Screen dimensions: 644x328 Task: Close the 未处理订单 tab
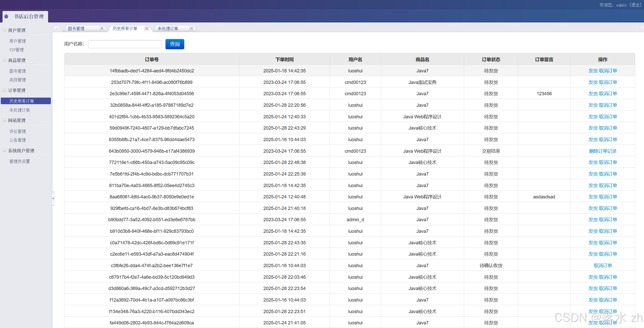coord(191,28)
